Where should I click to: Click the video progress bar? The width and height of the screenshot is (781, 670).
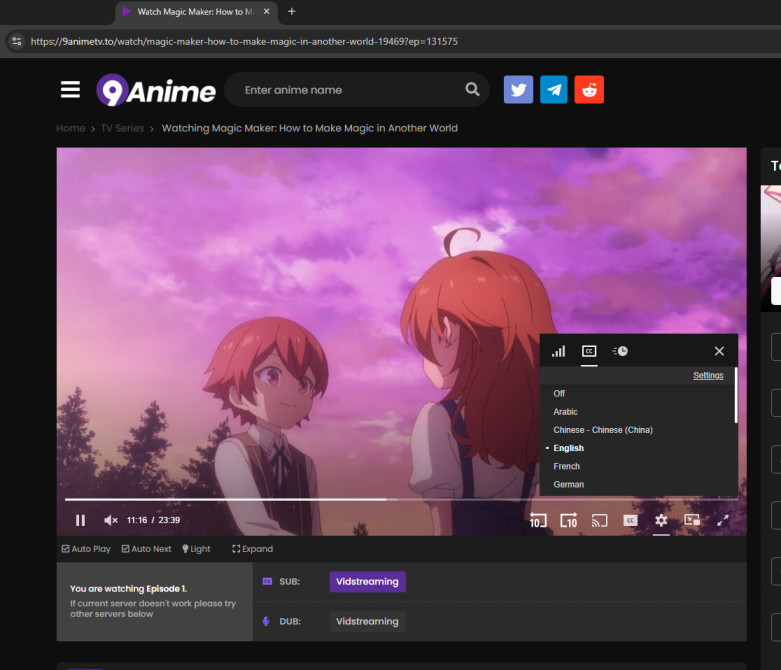click(401, 499)
